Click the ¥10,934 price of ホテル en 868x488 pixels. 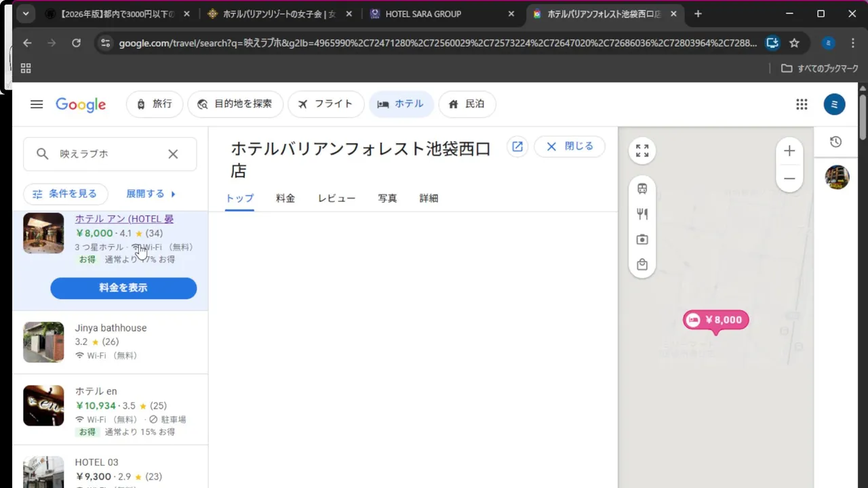pos(96,406)
